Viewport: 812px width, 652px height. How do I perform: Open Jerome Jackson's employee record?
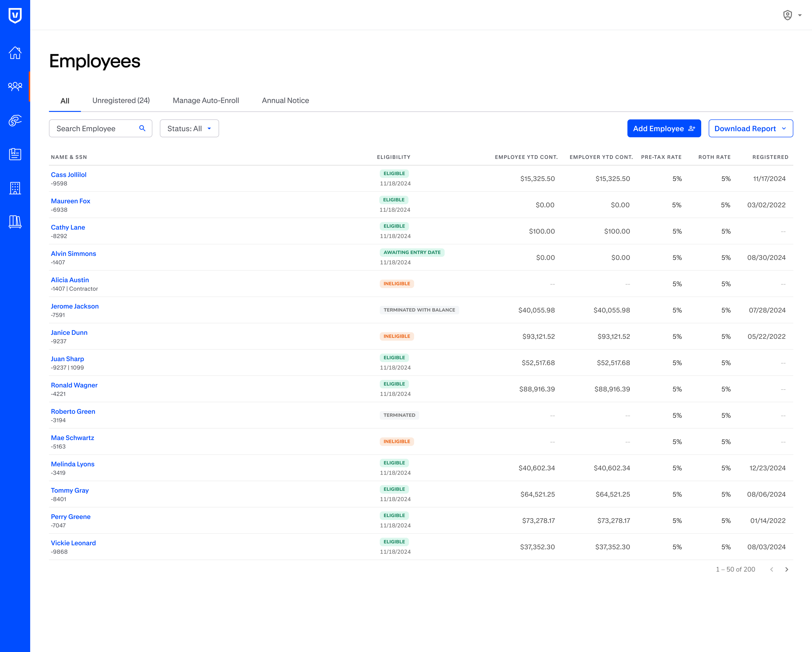[75, 306]
